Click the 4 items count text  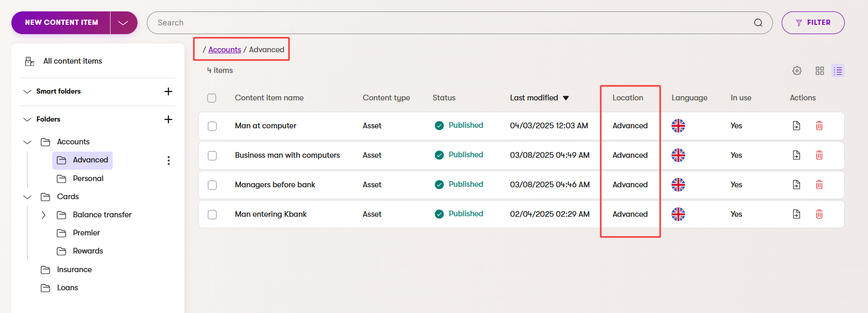220,70
